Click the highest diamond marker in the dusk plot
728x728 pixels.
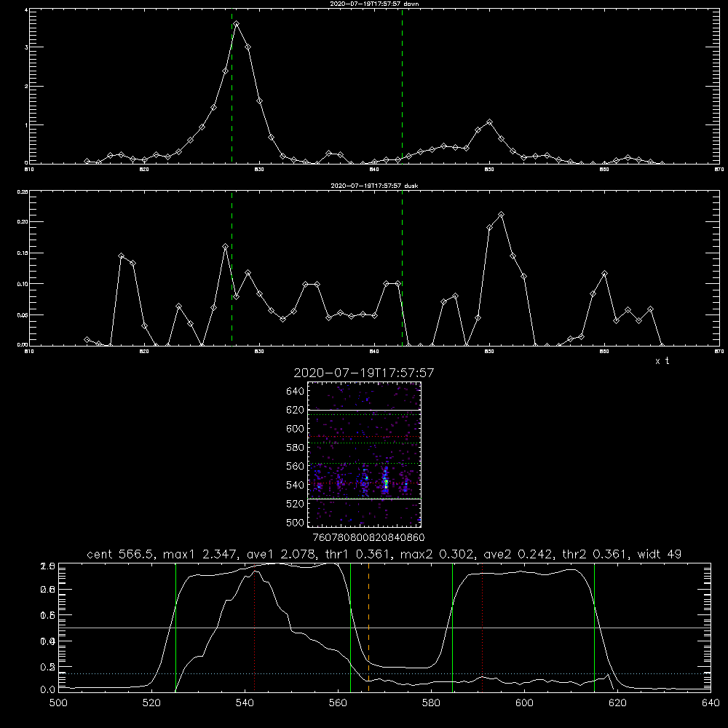pos(501,215)
